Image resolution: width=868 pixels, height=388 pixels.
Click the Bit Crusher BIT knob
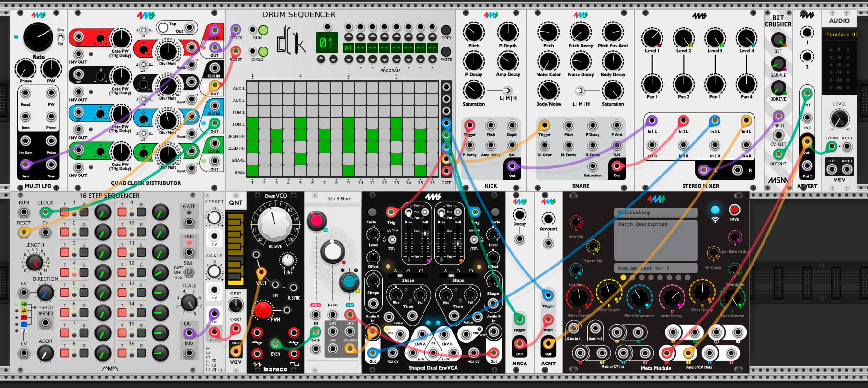(x=778, y=40)
